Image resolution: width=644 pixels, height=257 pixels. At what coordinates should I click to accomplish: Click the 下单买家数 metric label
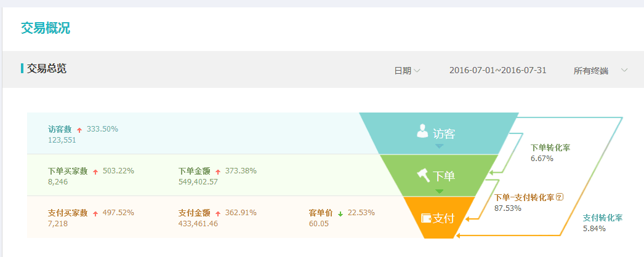[68, 171]
